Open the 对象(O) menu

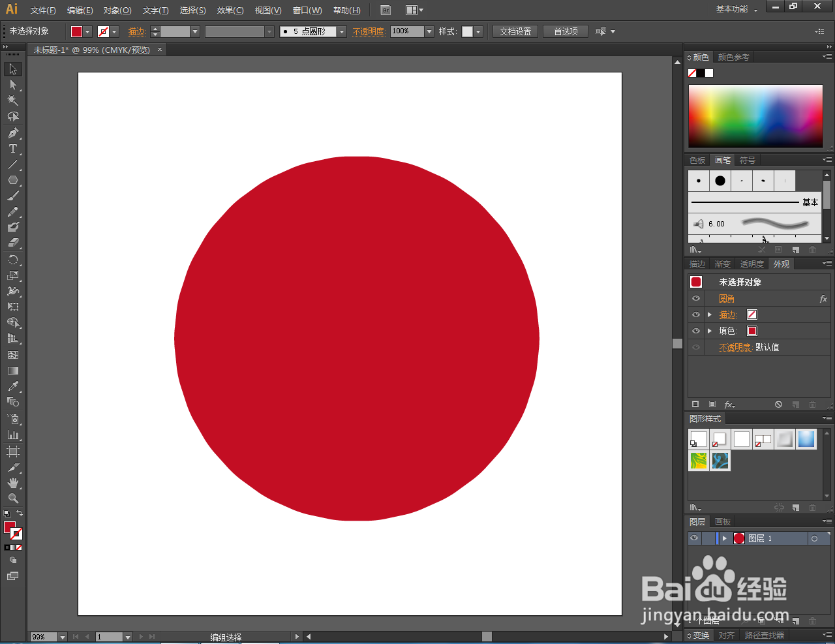click(x=117, y=10)
